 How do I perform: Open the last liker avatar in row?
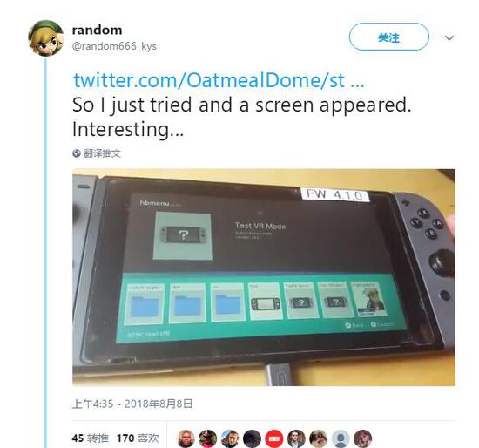(362, 438)
